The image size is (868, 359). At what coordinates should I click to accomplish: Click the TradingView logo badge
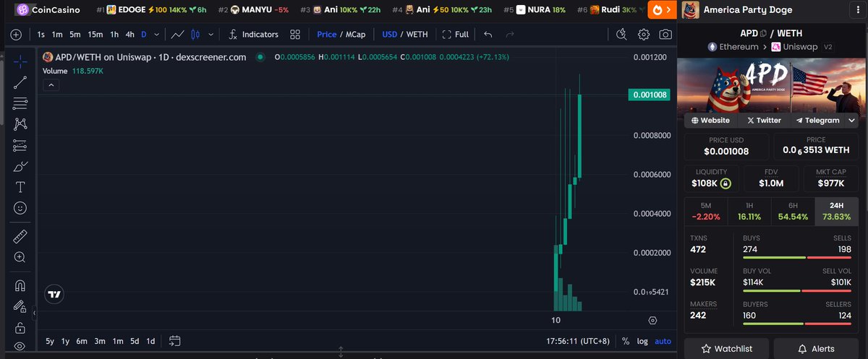(54, 294)
